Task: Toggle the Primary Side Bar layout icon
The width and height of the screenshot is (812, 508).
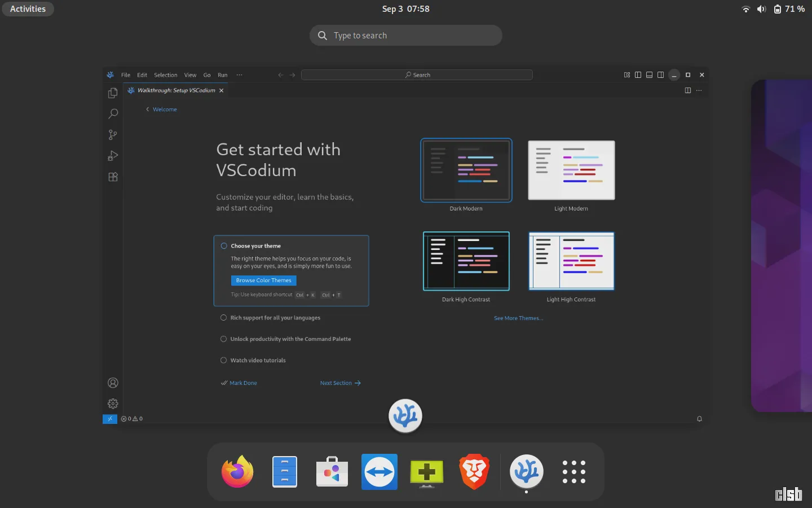Action: [638, 75]
